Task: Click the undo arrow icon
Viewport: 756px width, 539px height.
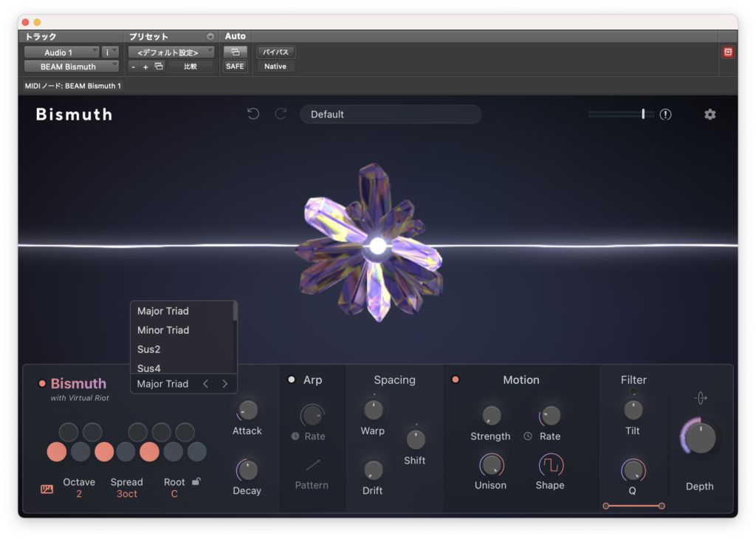Action: pos(253,114)
